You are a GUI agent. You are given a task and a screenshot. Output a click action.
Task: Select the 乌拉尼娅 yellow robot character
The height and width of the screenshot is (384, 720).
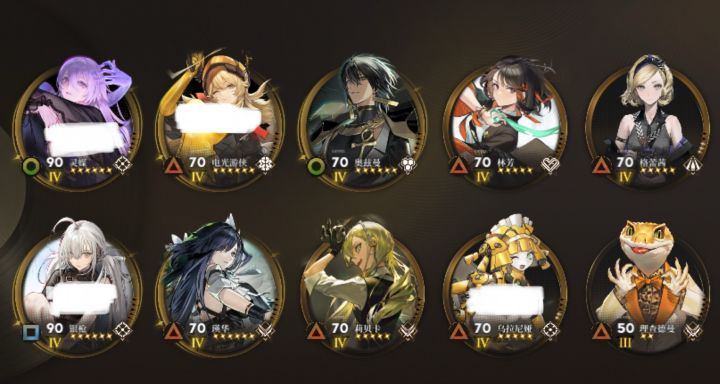click(x=505, y=287)
